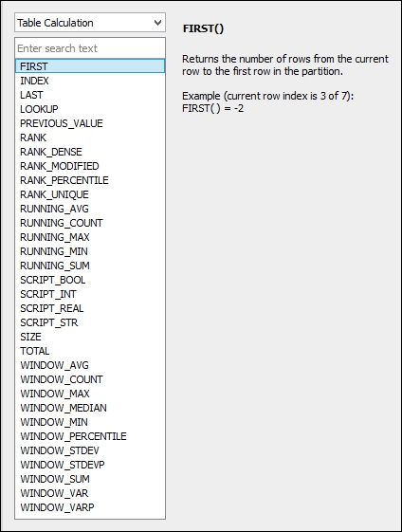Select WINDOW_MEDIAN in the list
The width and height of the screenshot is (402, 532).
90,408
